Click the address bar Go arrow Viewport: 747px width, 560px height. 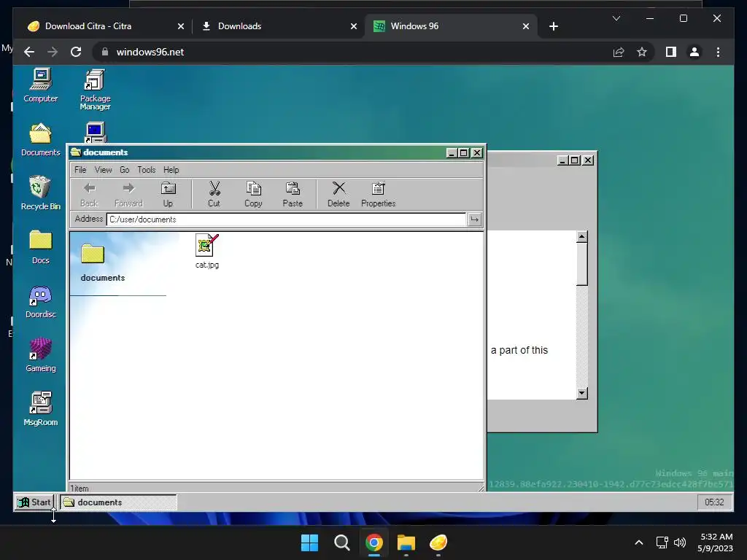(x=474, y=219)
